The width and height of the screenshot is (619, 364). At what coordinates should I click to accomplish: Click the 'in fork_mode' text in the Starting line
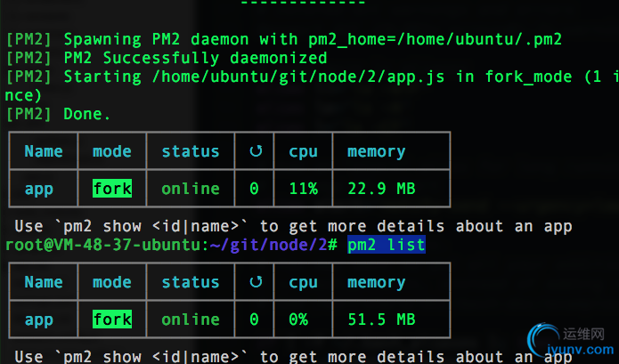[x=514, y=77]
